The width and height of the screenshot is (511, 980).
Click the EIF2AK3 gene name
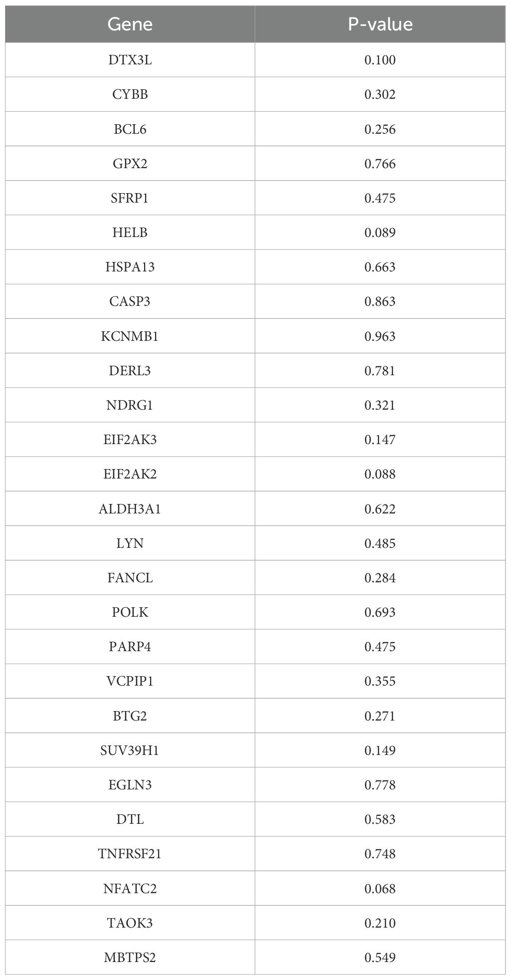click(130, 440)
